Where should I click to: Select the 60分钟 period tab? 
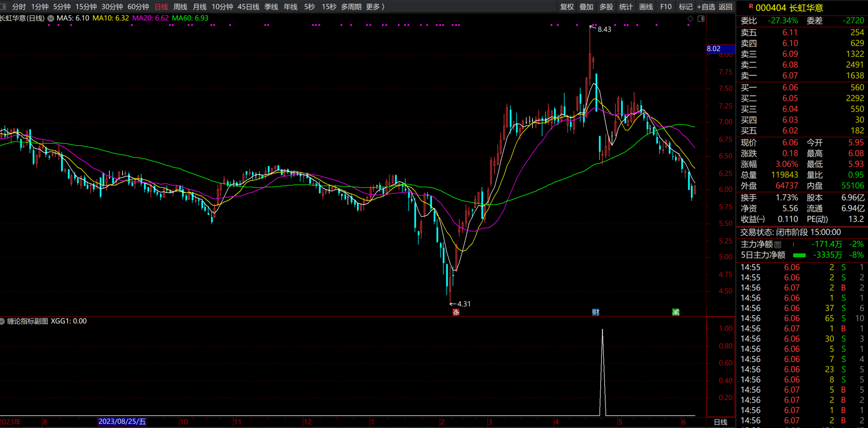coord(138,7)
